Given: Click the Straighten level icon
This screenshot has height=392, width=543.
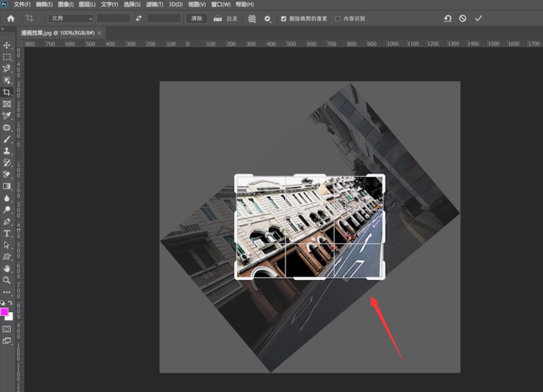Looking at the screenshot, I should [218, 18].
